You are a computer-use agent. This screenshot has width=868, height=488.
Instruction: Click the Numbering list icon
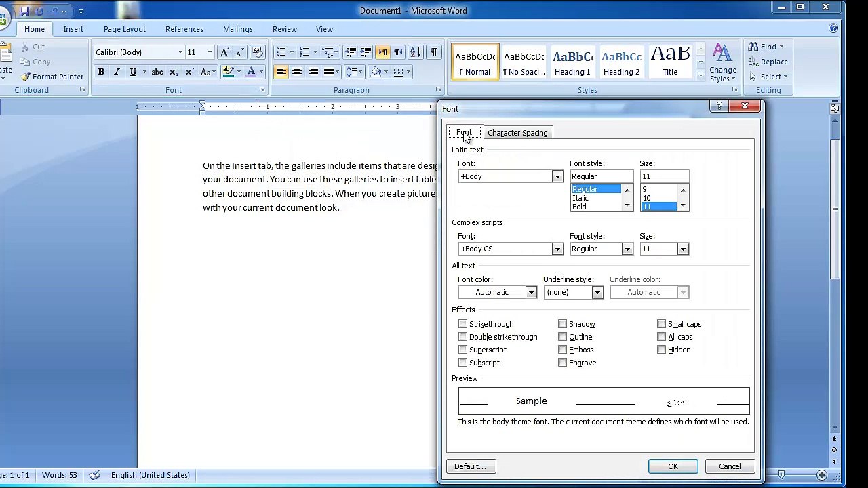(304, 52)
